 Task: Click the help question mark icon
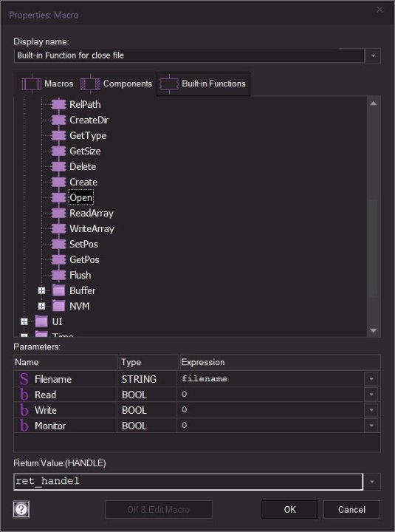coord(21,509)
